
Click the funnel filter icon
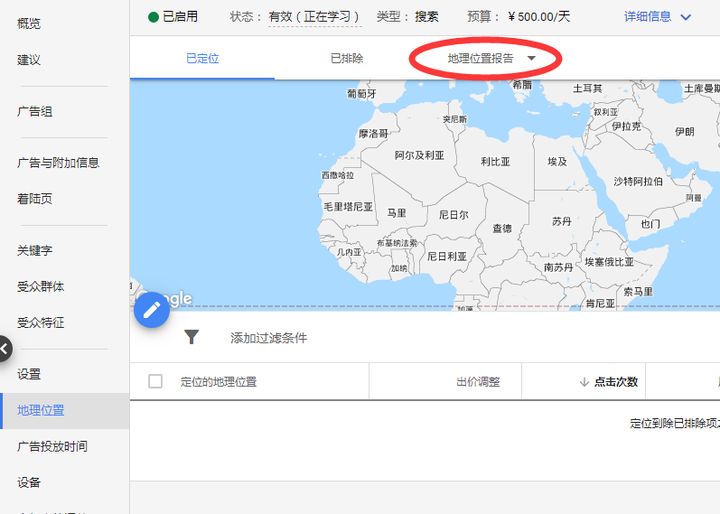pos(191,337)
